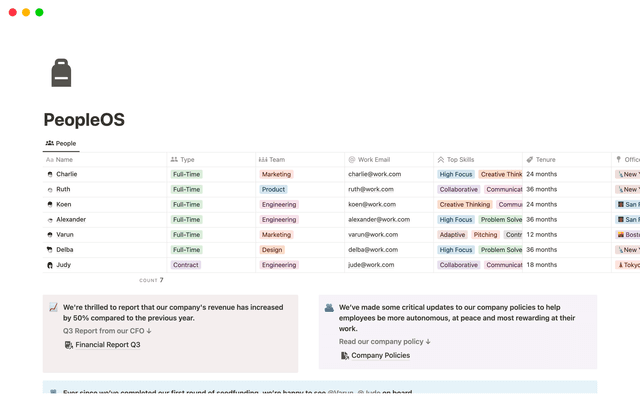Sort by the Name column header
This screenshot has width=640, height=400.
pos(64,159)
